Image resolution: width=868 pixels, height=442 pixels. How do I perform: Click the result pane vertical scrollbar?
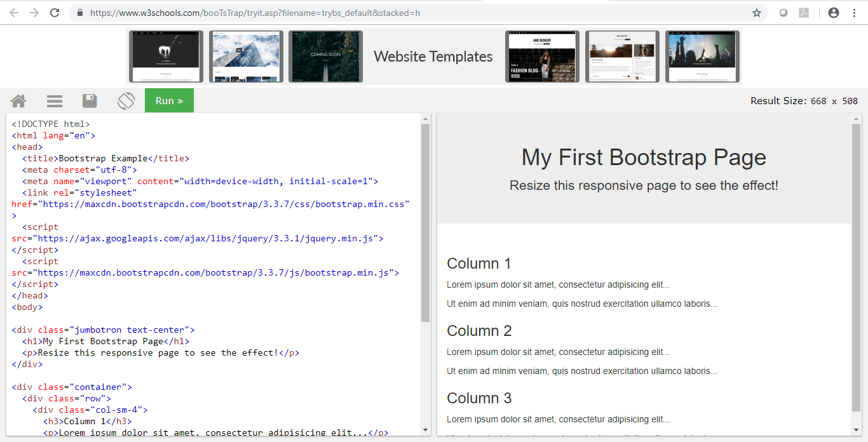click(856, 267)
